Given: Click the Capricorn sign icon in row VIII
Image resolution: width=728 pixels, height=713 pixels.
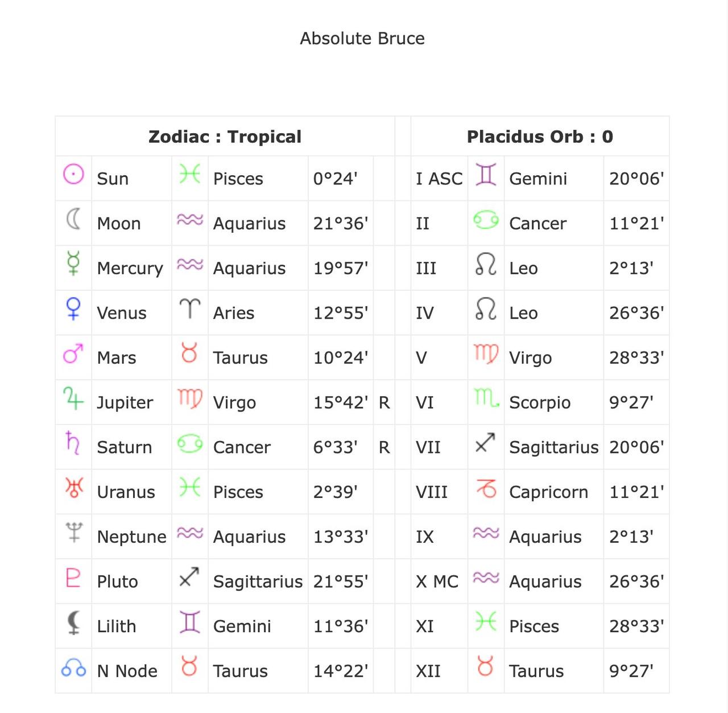Looking at the screenshot, I should tap(486, 488).
